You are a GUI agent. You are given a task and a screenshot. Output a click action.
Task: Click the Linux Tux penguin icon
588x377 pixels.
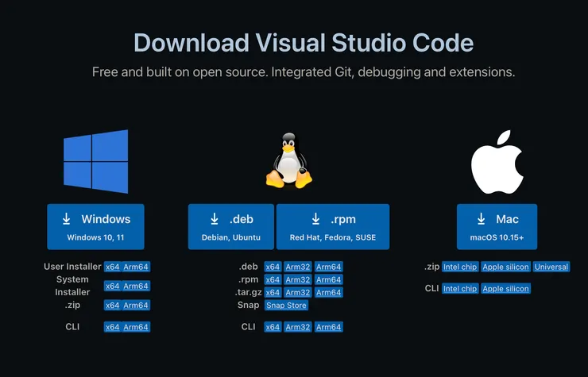coord(288,160)
